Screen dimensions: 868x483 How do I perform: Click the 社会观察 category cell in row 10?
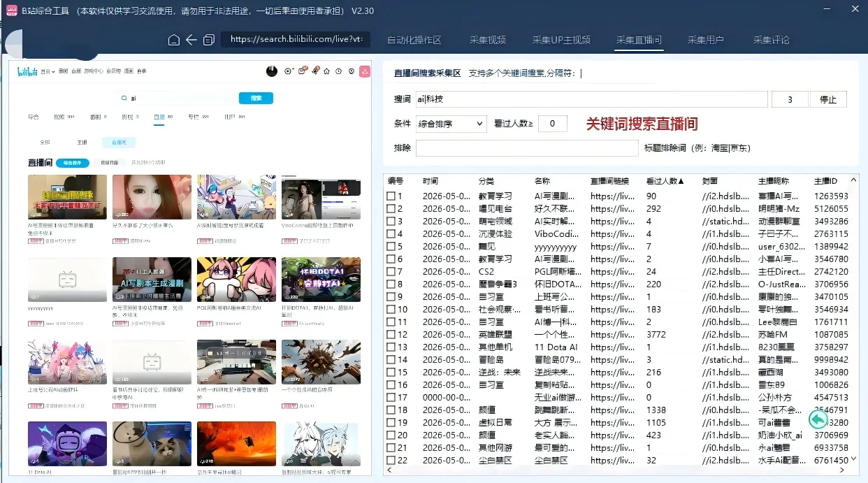499,310
